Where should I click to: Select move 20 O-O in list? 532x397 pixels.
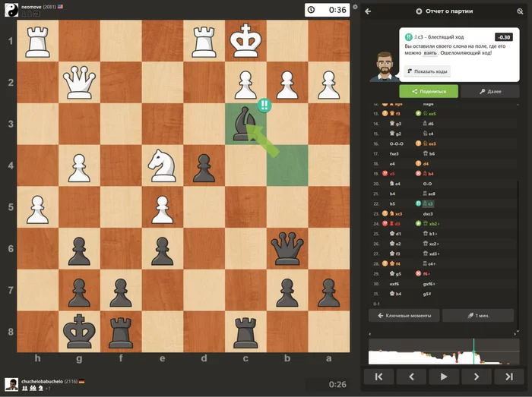(x=427, y=184)
